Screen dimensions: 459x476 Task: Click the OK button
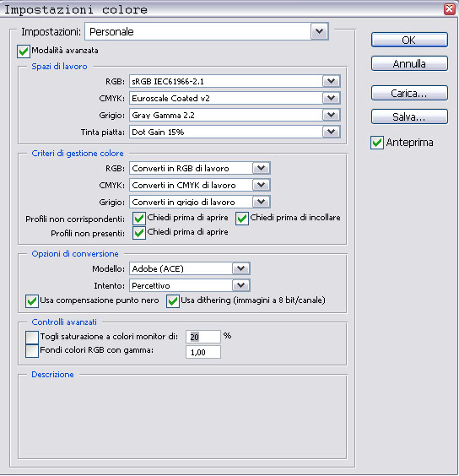409,40
